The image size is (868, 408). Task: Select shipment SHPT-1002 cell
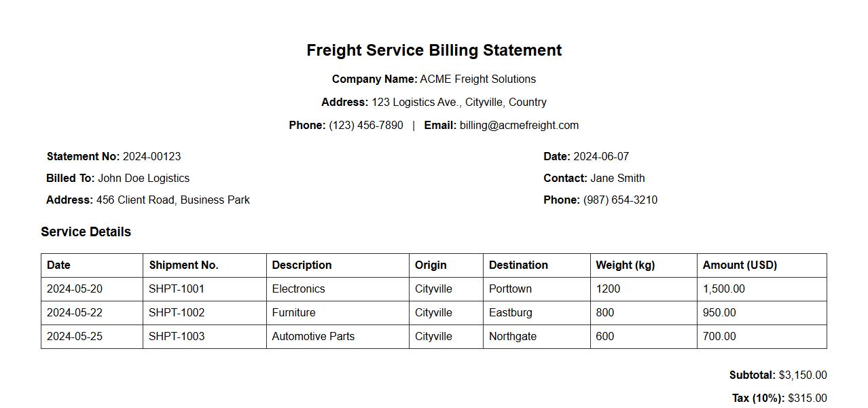pos(177,313)
